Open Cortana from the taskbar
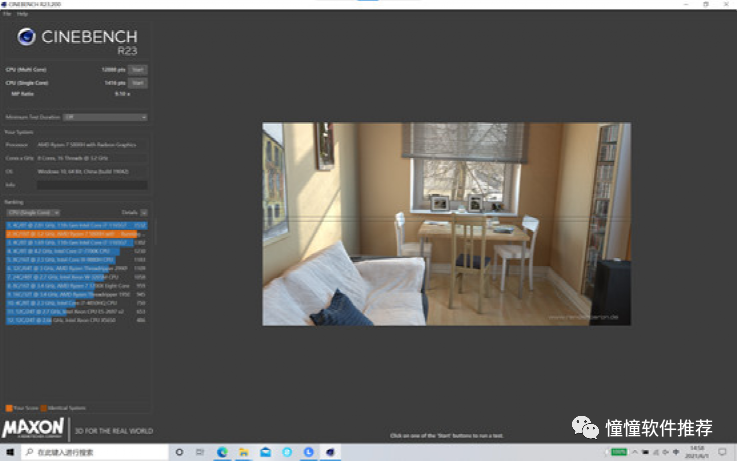This screenshot has width=737, height=461. pos(179,452)
